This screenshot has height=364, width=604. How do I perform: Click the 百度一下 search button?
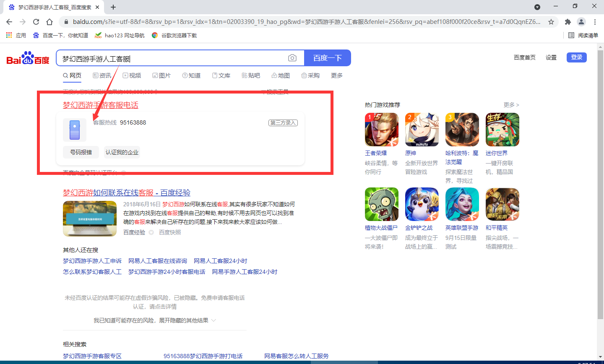coord(327,58)
